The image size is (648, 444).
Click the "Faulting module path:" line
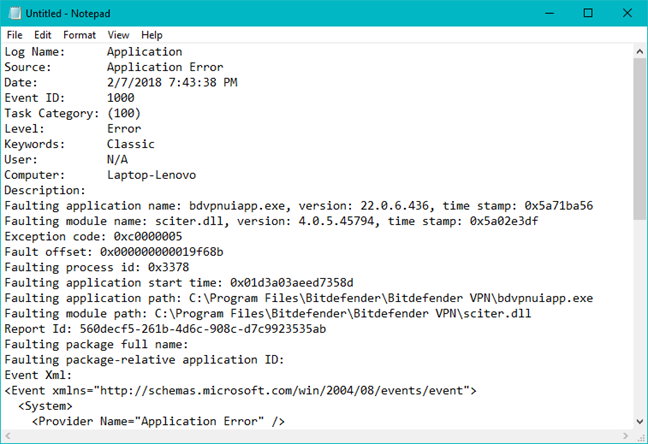(268, 313)
